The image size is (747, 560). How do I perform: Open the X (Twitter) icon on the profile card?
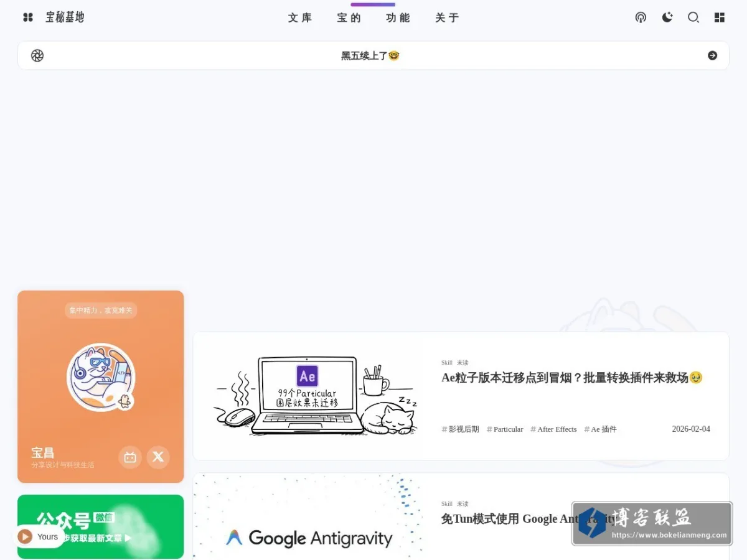[158, 457]
